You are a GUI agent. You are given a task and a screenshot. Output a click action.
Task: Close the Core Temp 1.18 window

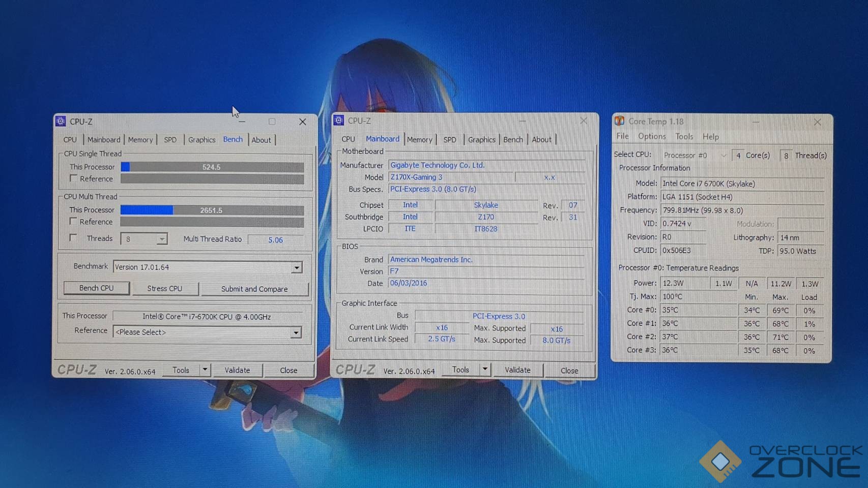coord(818,122)
